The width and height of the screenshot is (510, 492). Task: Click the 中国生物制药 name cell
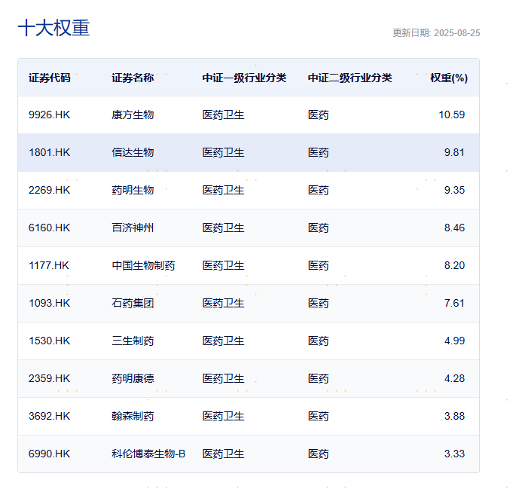point(143,265)
